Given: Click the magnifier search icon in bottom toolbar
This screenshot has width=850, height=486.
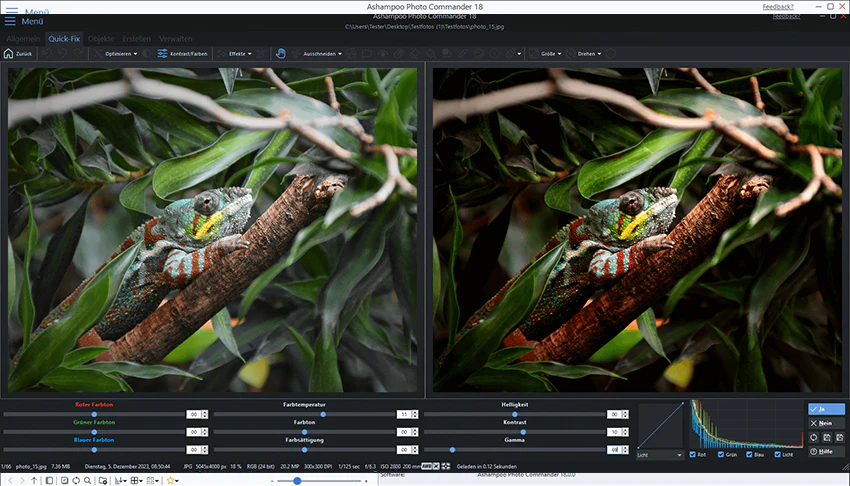Looking at the screenshot, I should [x=88, y=481].
